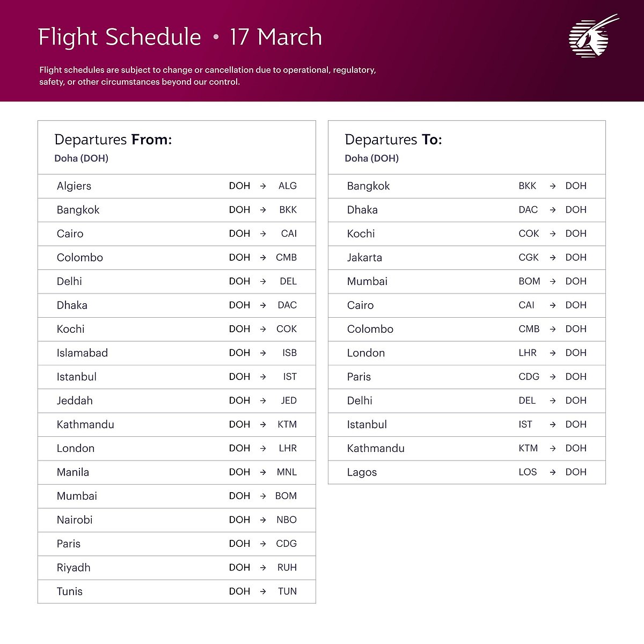This screenshot has height=644, width=644.
Task: Click the Departures From heading
Action: click(113, 140)
